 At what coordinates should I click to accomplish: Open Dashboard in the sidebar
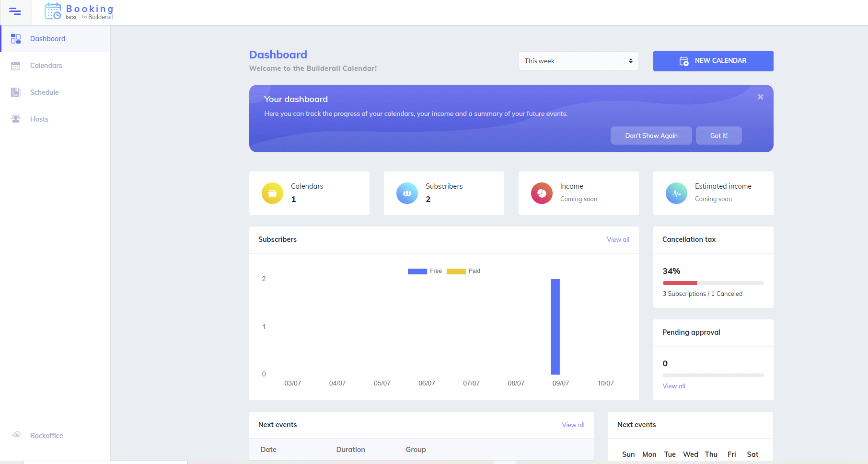point(47,39)
